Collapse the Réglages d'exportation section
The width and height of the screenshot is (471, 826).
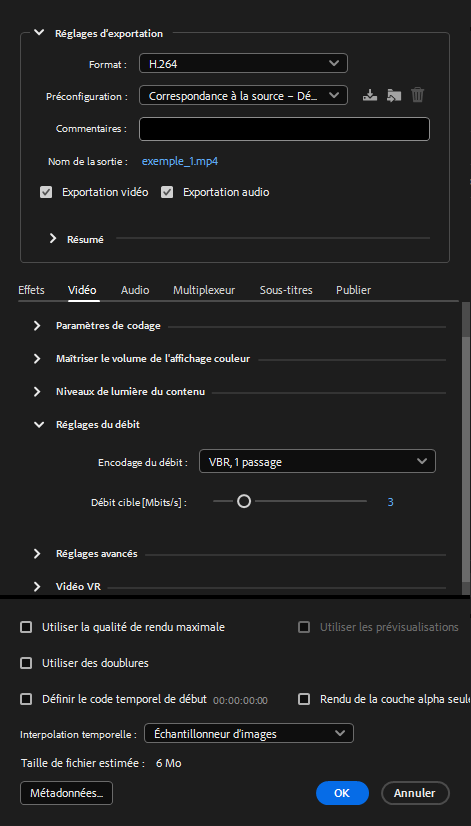tap(39, 33)
